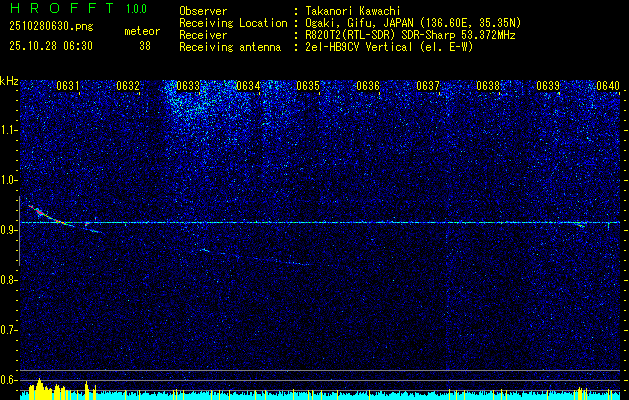This screenshot has height=400, width=629.
Task: Click the kHz axis unit label
Action: (x=9, y=81)
